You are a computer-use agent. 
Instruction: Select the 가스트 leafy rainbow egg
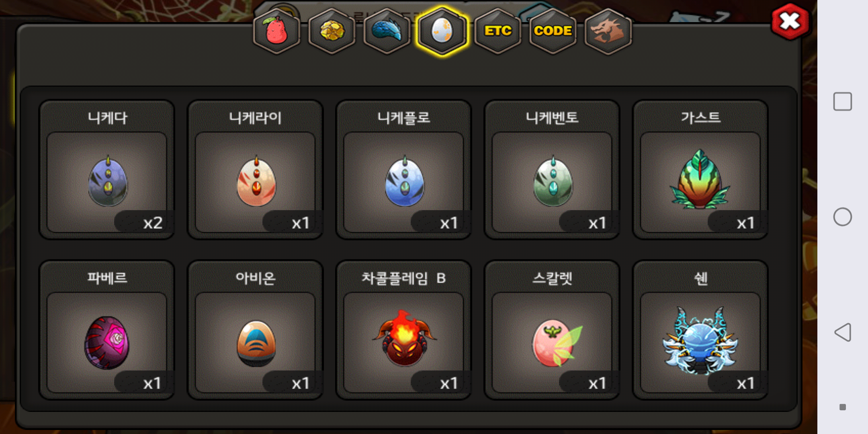pos(700,170)
